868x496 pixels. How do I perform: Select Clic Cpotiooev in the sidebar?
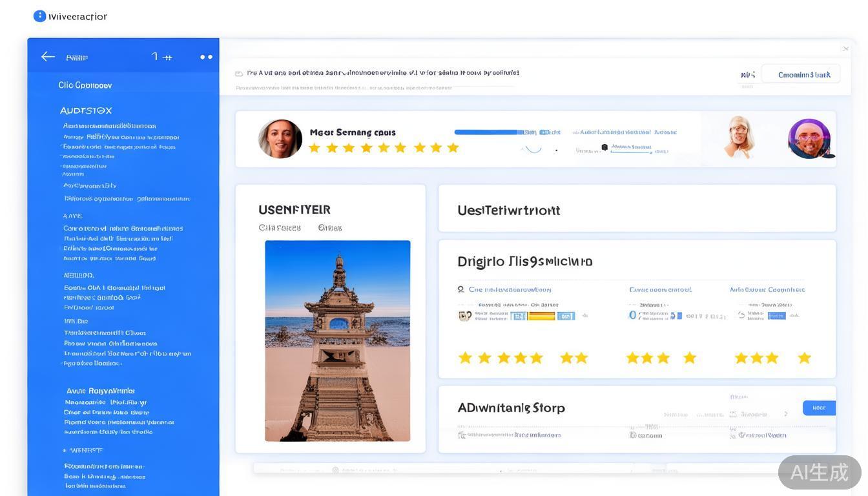click(85, 85)
